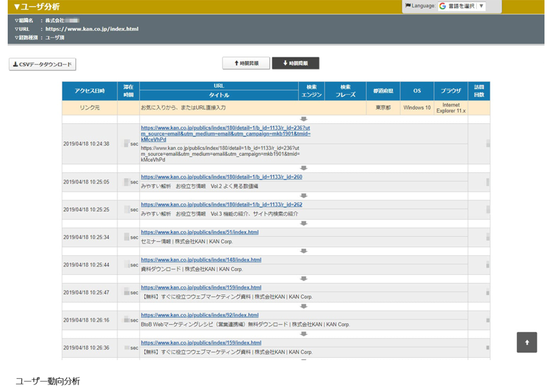This screenshot has height=392, width=550.
Task: Click the title containing Vol.3 機能の紹介
Action: 219,214
